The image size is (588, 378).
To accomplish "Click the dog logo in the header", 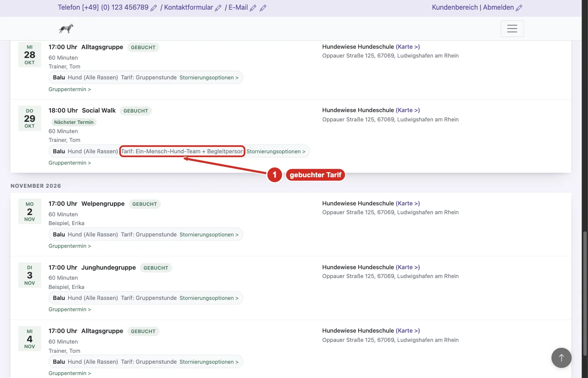I will (x=66, y=29).
